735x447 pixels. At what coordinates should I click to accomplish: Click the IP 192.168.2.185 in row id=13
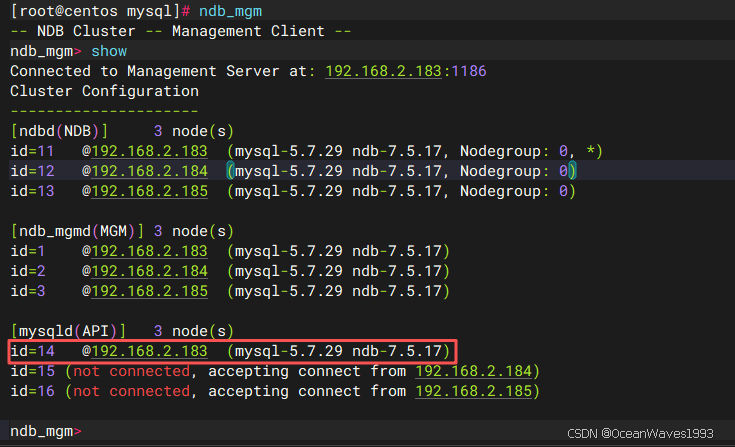pos(149,191)
